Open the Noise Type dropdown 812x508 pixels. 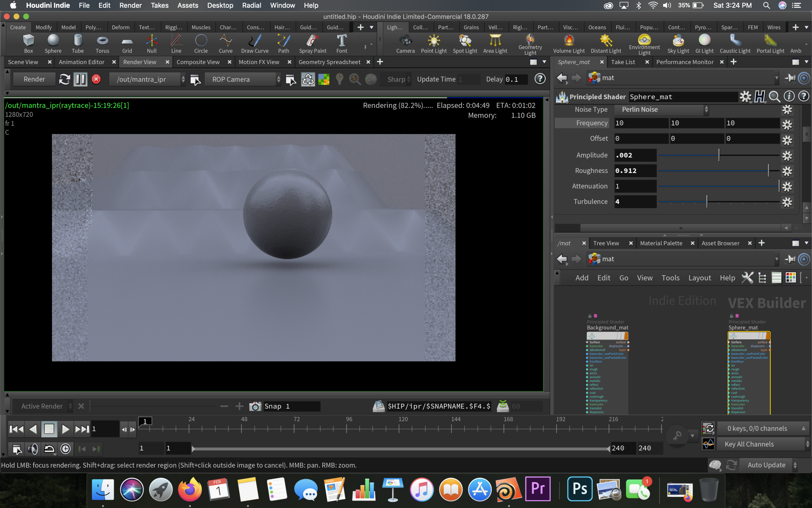pos(661,110)
